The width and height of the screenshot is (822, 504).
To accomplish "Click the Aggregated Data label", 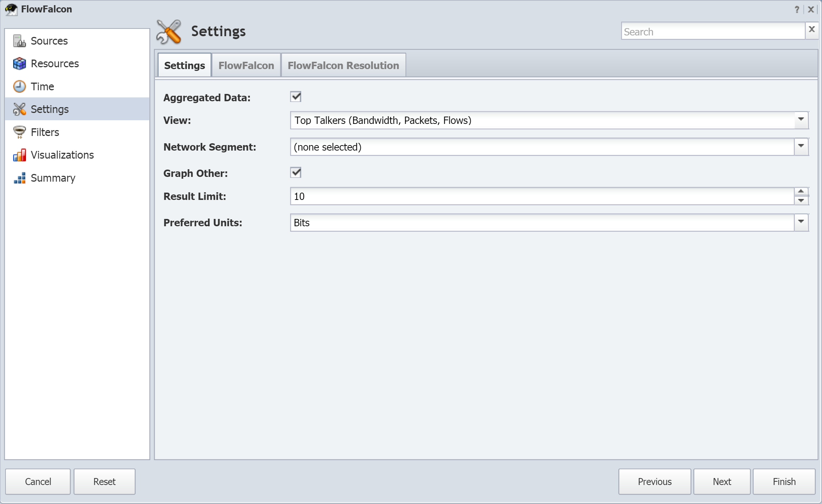I will pyautogui.click(x=207, y=98).
